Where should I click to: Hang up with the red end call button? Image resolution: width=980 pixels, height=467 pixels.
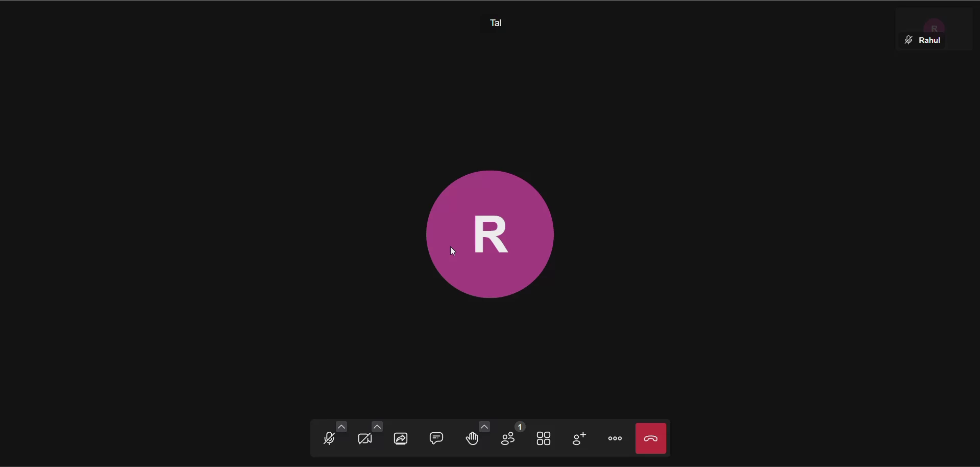tap(652, 439)
